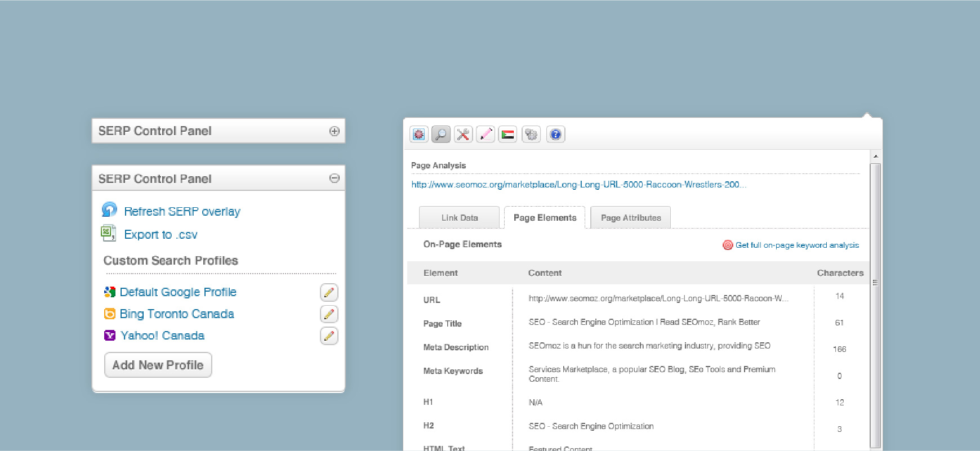The height and width of the screenshot is (451, 980).
Task: Click the Element column header
Action: 440,273
